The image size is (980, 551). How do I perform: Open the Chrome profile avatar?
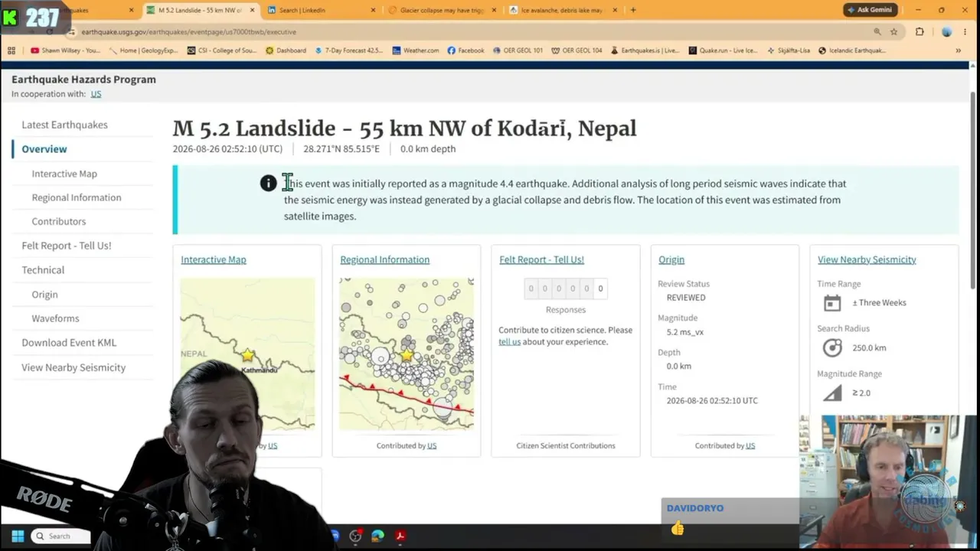946,31
